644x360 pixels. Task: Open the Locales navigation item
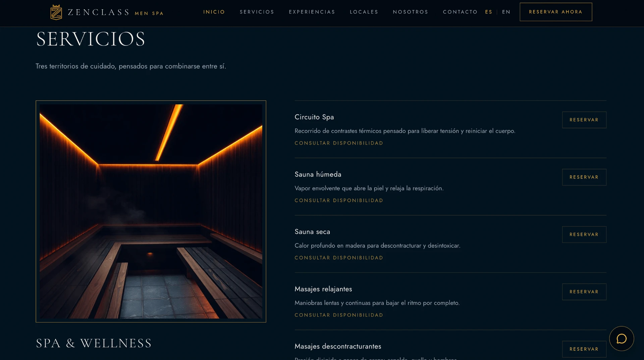[364, 12]
